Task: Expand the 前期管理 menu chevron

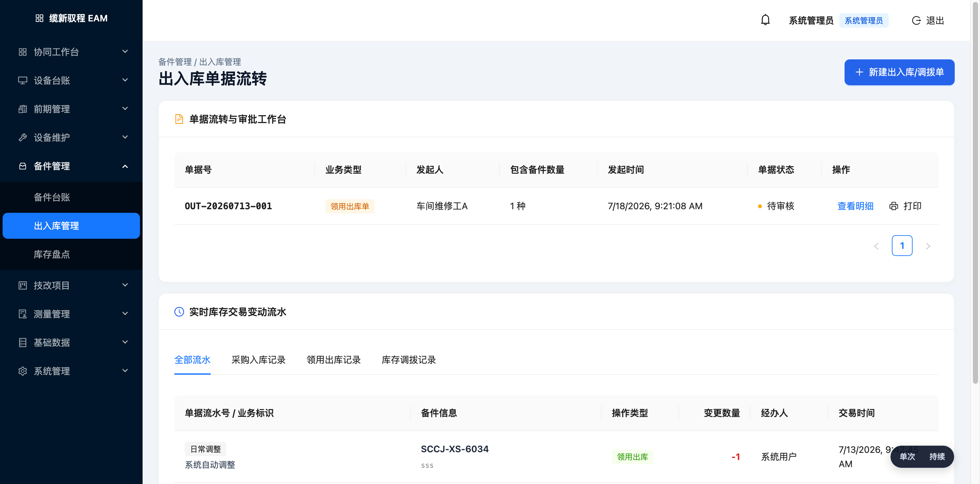Action: coord(125,109)
